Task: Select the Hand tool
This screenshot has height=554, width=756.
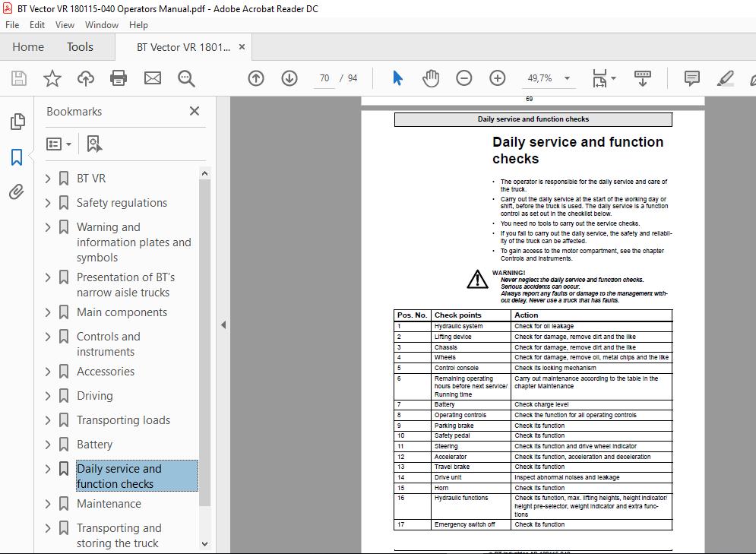Action: click(431, 78)
